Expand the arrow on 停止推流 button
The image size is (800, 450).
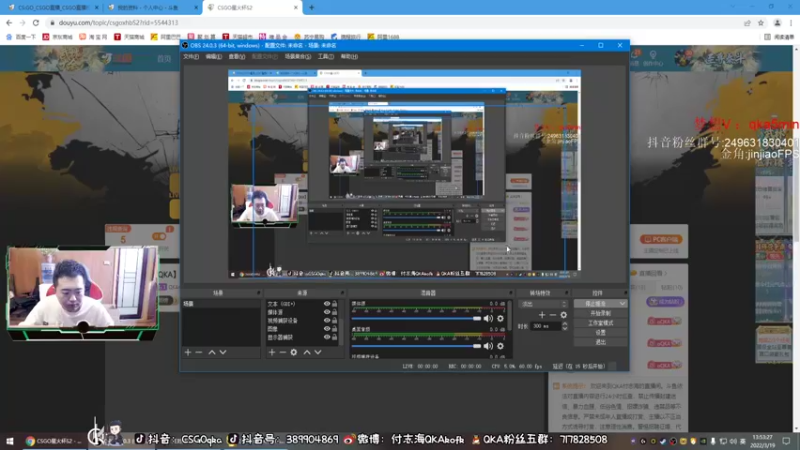622,304
